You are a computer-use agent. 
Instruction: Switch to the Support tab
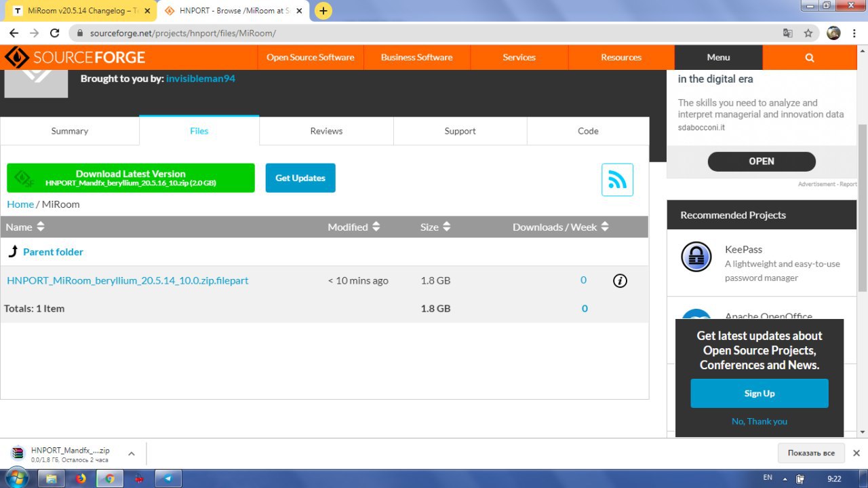pos(460,131)
